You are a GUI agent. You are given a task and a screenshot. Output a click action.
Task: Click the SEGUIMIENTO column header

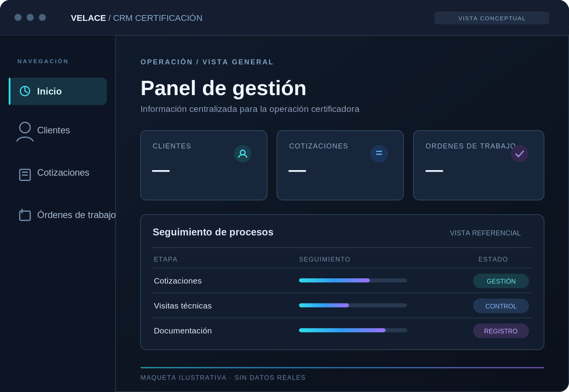(324, 259)
